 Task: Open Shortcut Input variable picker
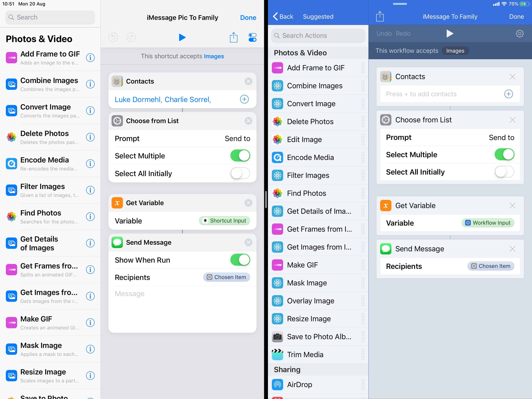[x=224, y=221]
